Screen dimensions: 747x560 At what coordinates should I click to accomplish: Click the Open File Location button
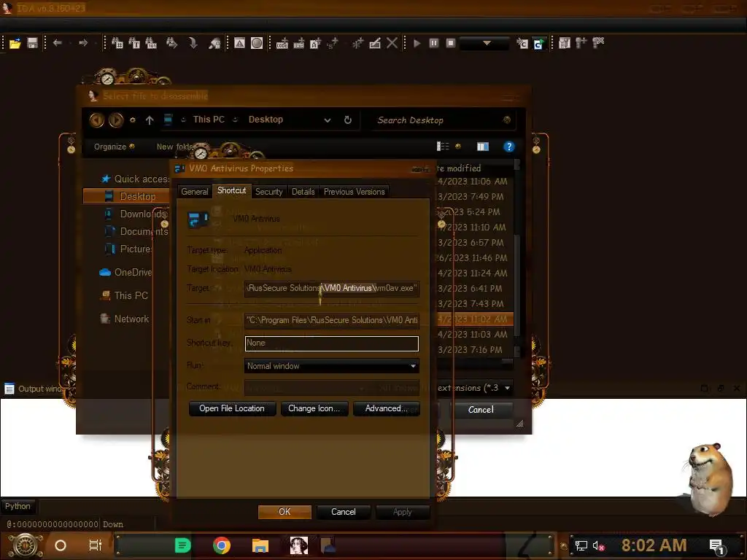click(232, 408)
